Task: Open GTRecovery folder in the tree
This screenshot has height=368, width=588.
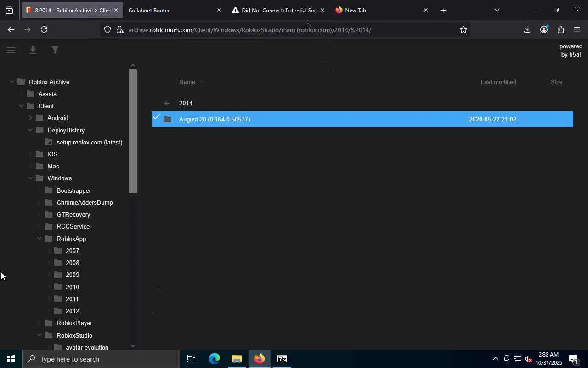Action: [73, 214]
